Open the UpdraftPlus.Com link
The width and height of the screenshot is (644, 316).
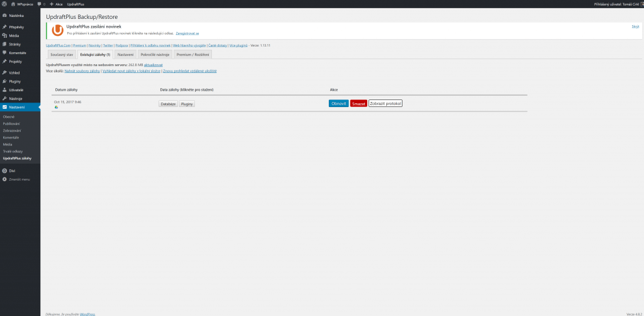(x=58, y=45)
